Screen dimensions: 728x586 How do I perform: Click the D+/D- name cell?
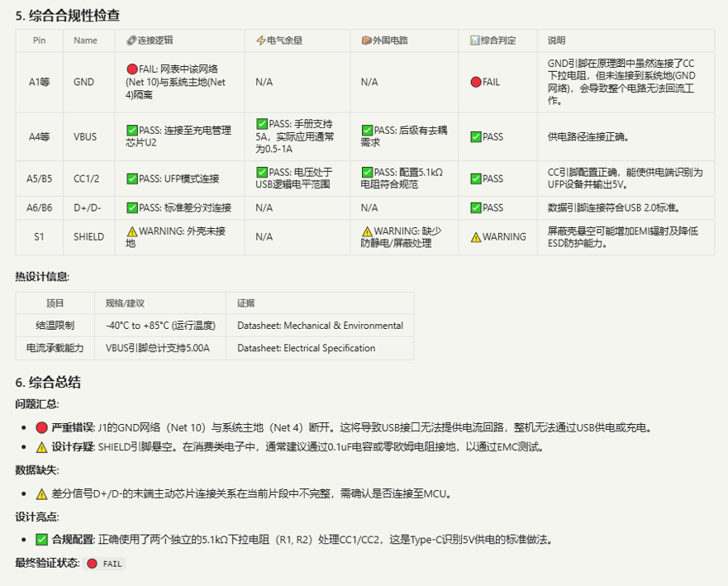(x=88, y=207)
